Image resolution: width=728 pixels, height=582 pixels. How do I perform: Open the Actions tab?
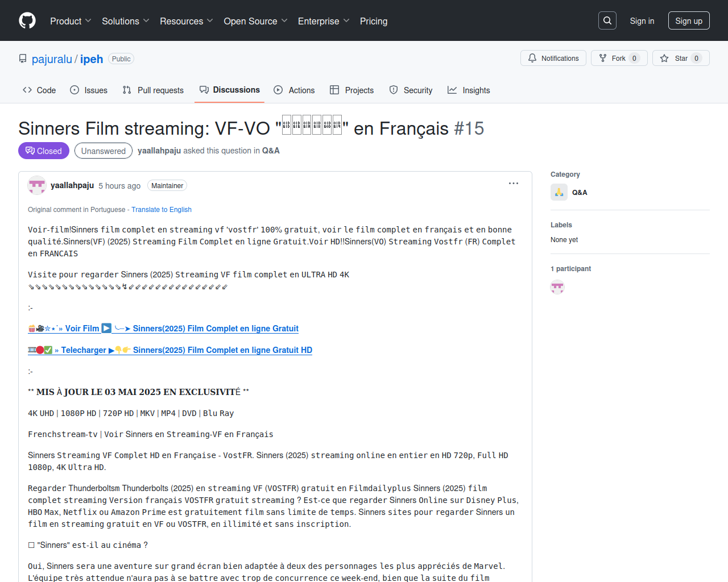point(294,90)
